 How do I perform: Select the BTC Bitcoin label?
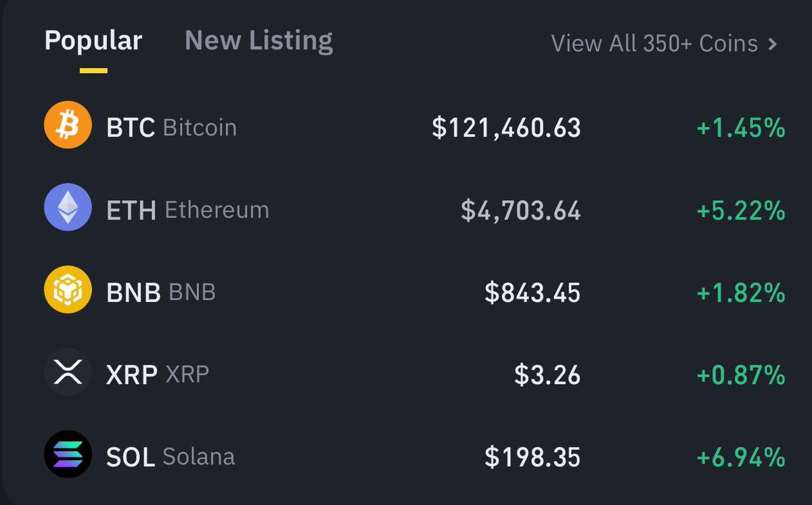(x=172, y=127)
